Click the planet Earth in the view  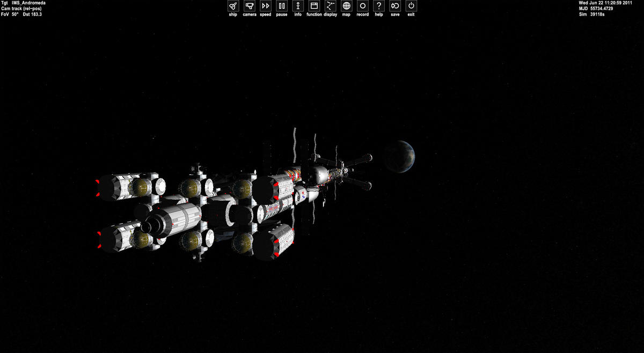(400, 156)
